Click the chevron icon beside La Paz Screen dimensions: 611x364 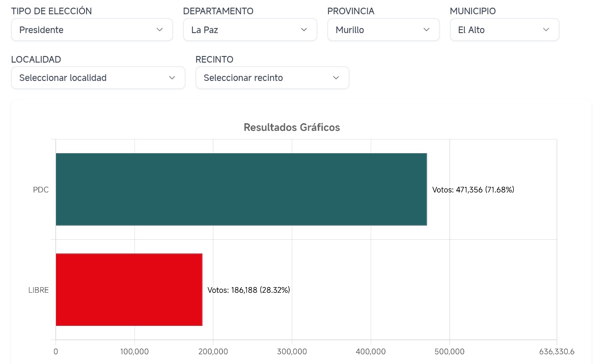[x=304, y=30]
